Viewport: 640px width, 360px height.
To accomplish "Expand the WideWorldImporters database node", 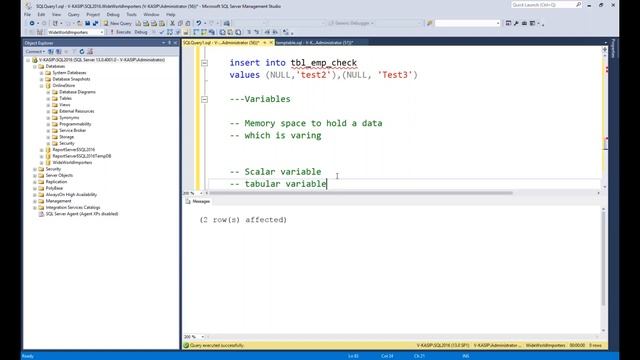I will (42, 162).
